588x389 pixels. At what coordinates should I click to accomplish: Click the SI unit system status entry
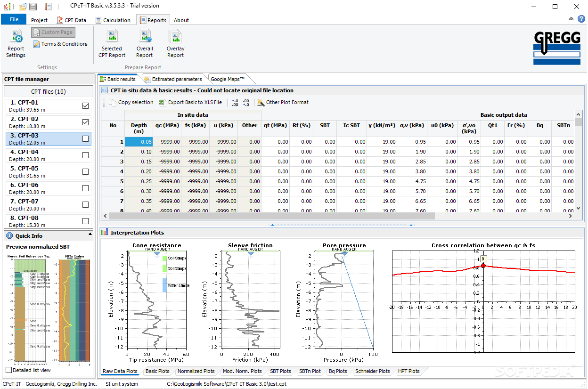tap(122, 384)
